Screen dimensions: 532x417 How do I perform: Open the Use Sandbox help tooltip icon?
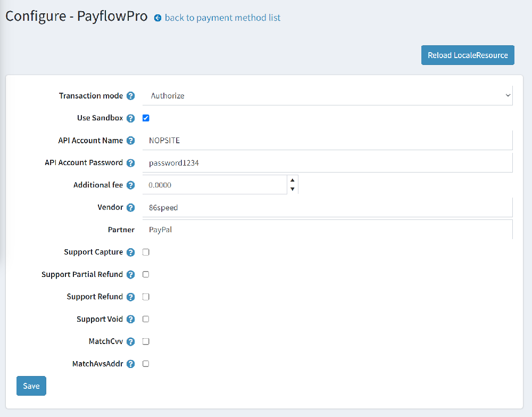[130, 118]
